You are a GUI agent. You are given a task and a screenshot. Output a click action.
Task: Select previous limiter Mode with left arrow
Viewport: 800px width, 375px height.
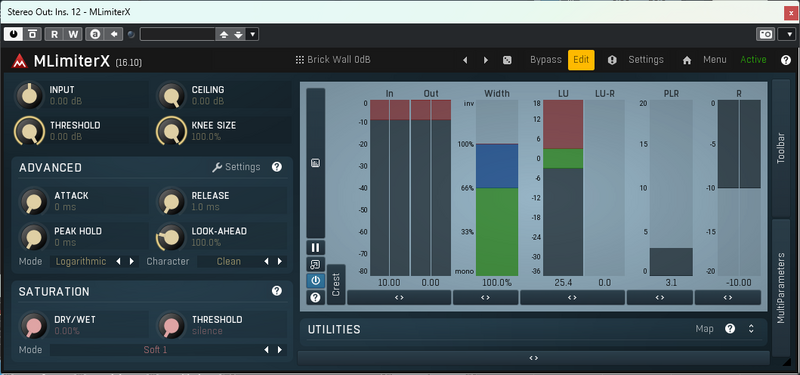[118, 261]
